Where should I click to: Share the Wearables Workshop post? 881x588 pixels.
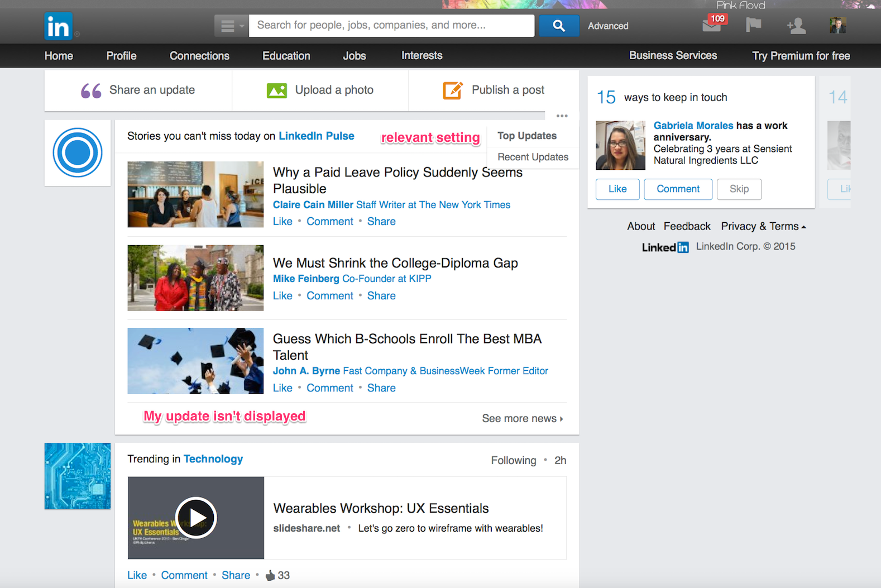coord(236,575)
